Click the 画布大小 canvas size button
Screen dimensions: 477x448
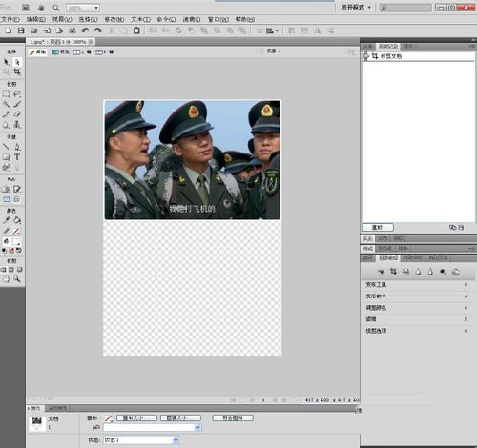click(x=136, y=417)
